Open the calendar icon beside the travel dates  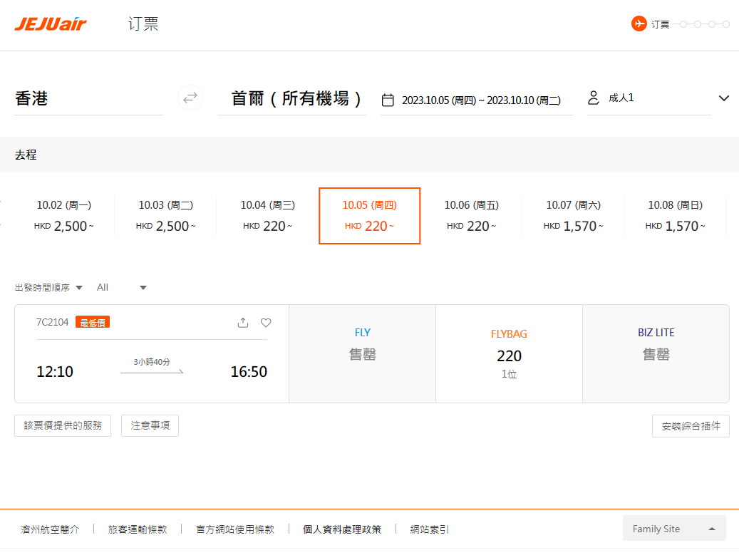[x=388, y=100]
